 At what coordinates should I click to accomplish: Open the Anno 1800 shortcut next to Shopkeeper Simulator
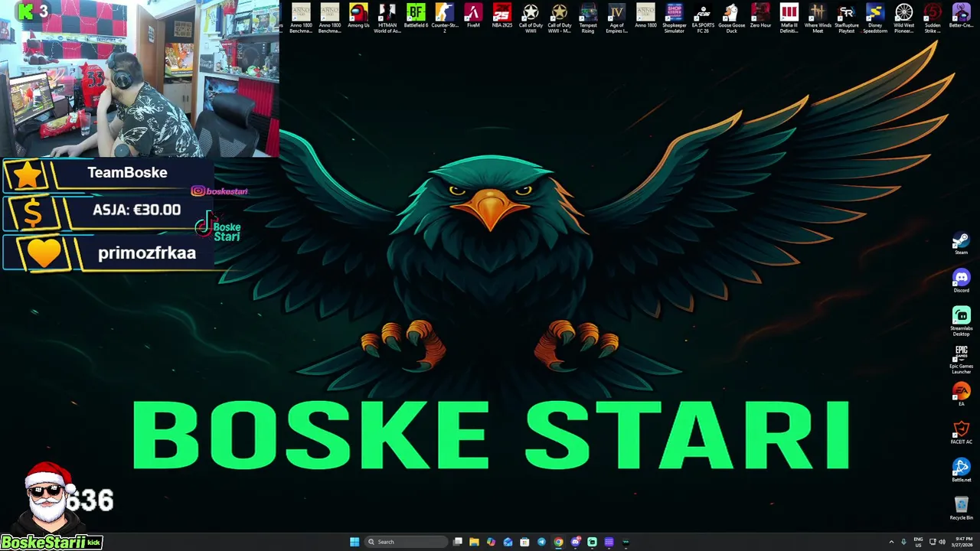645,16
